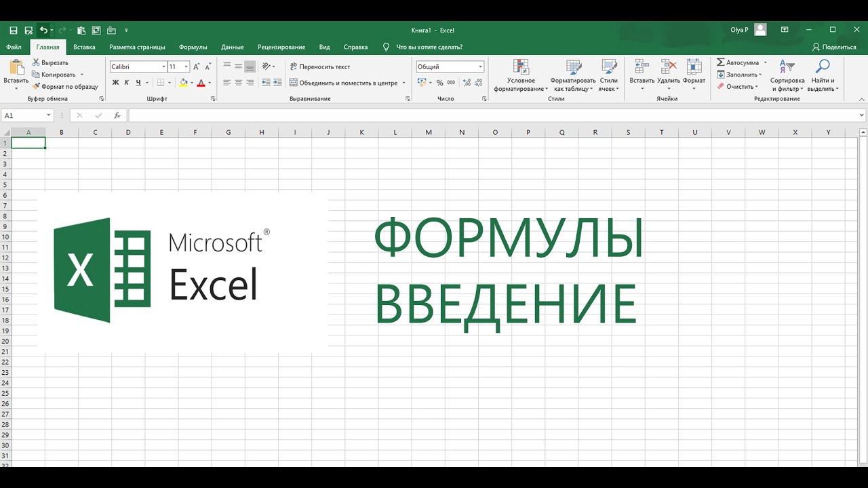The height and width of the screenshot is (488, 868).
Task: Click the Заполнить fill button
Action: [x=739, y=75]
